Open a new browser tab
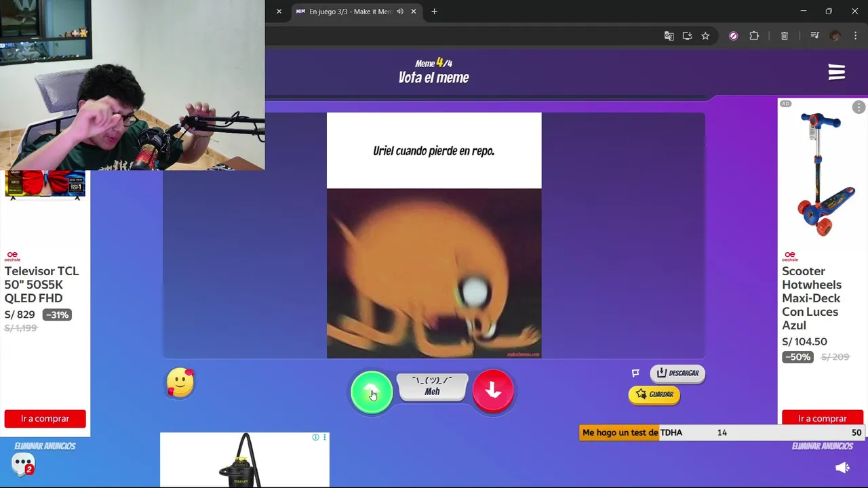This screenshot has height=488, width=868. click(434, 12)
